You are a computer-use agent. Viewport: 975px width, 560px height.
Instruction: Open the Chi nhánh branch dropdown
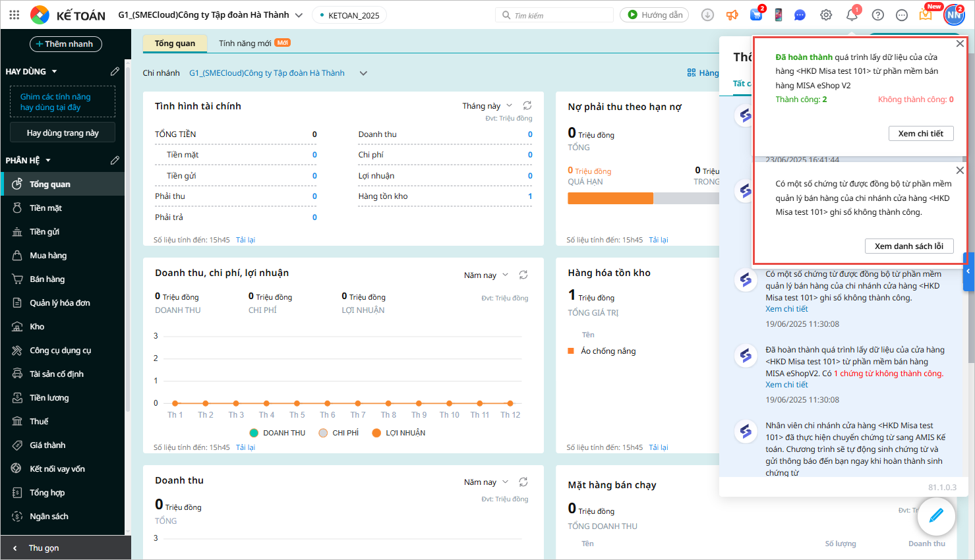point(363,73)
